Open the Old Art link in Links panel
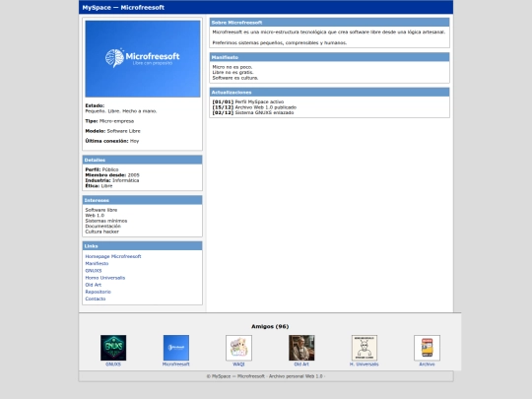Screen dimensions: 532x399 click(x=94, y=285)
